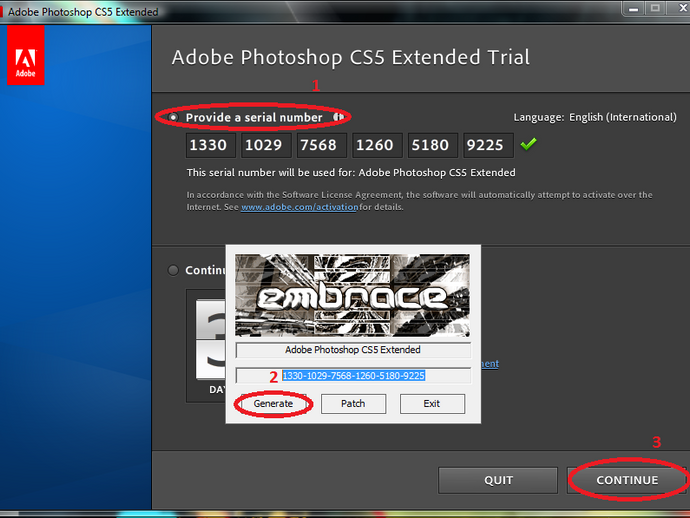Click the info icon next to serial number label
690x518 pixels.
(338, 117)
